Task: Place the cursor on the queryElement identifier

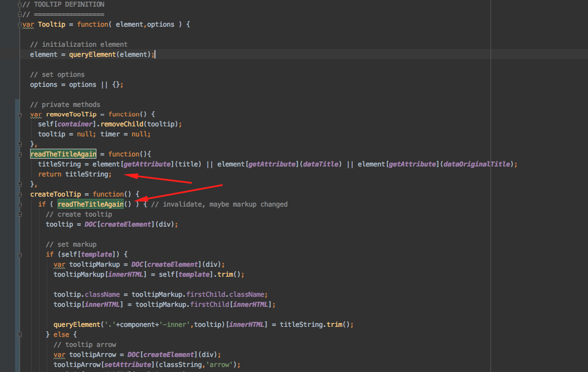Action: [x=93, y=54]
